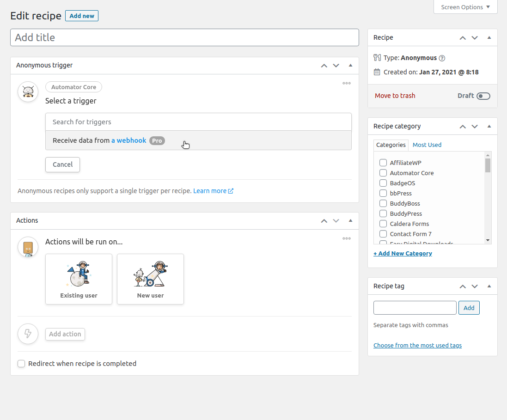The image size is (507, 420).
Task: Click the Automator Core robot avatar icon
Action: 28,92
